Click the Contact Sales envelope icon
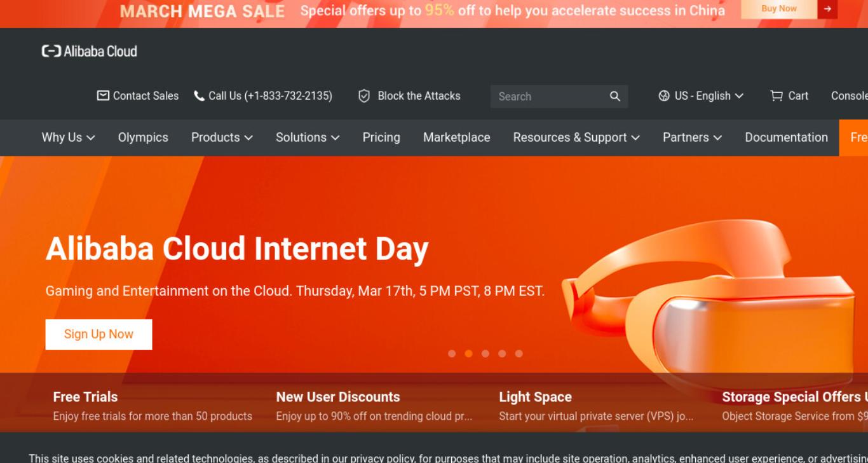 coord(103,95)
